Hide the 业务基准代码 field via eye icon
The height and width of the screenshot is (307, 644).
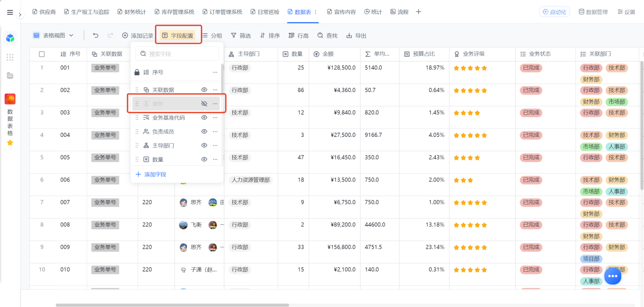(x=204, y=118)
